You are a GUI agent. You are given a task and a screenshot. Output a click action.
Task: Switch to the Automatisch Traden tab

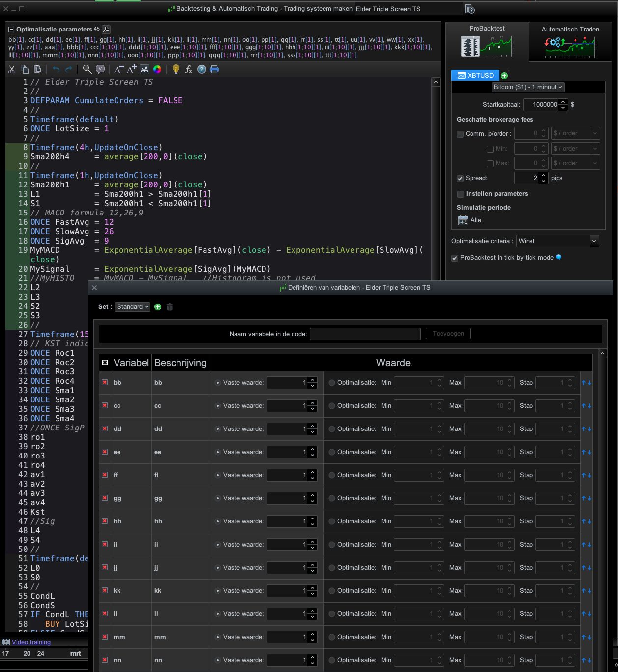point(570,42)
